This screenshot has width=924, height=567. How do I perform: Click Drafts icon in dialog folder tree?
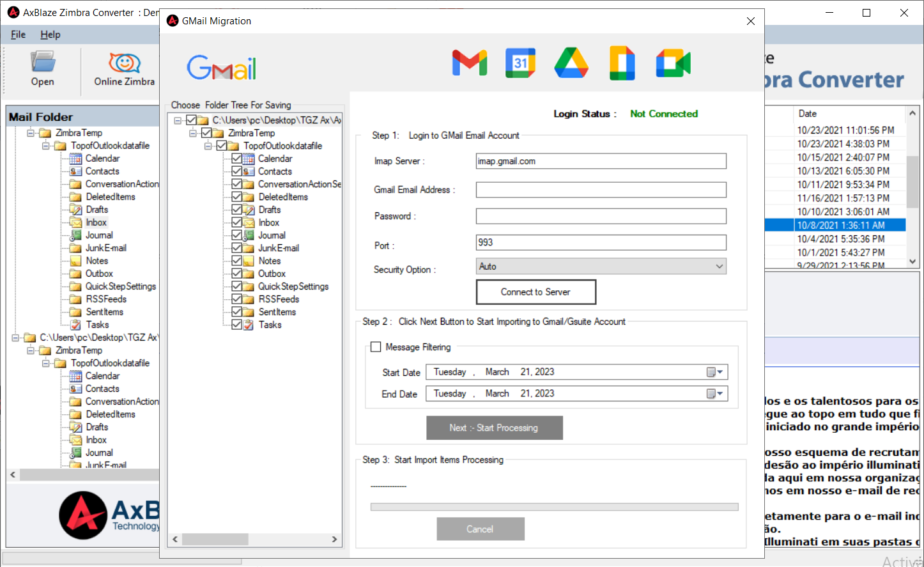pyautogui.click(x=249, y=210)
